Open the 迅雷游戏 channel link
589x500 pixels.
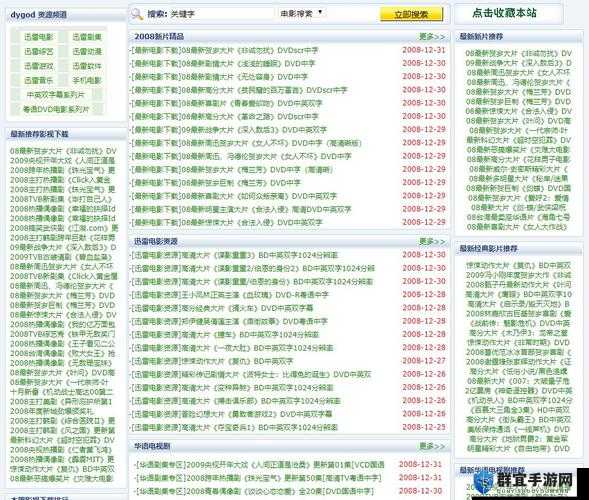coord(38,66)
